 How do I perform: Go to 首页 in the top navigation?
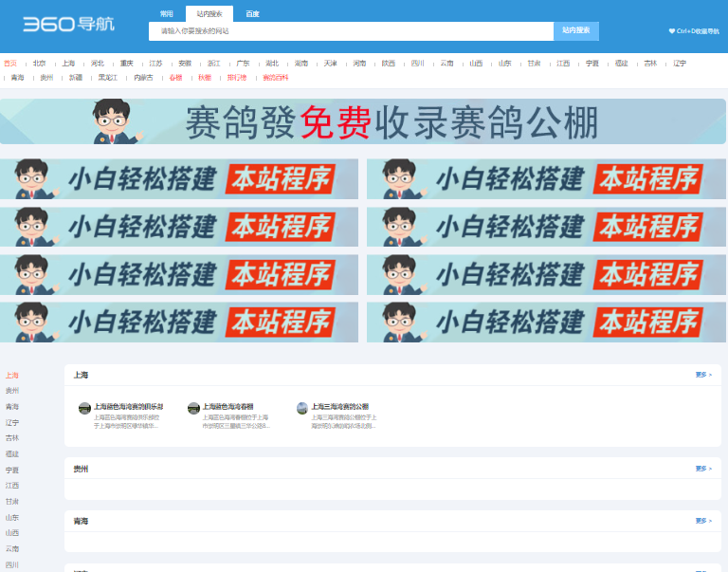10,64
